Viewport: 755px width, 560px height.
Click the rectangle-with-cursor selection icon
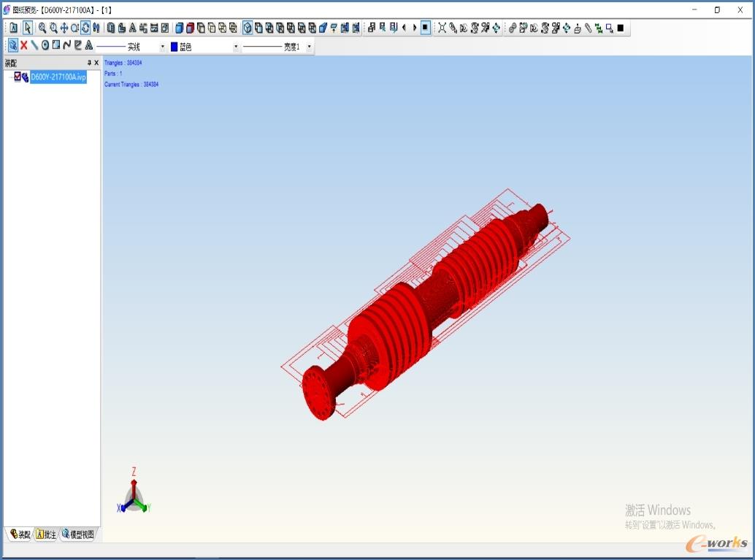point(610,28)
